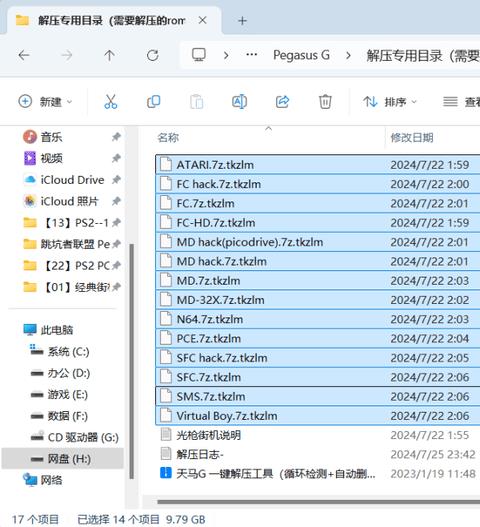Click the This PC monitor icon in address bar
This screenshot has width=480, height=527.
199,55
